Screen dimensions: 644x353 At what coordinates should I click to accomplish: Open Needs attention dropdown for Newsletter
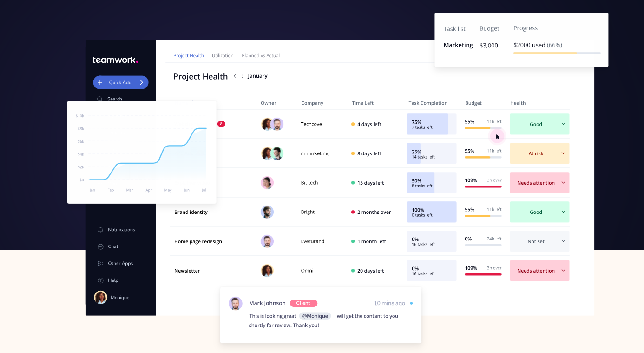tap(539, 271)
